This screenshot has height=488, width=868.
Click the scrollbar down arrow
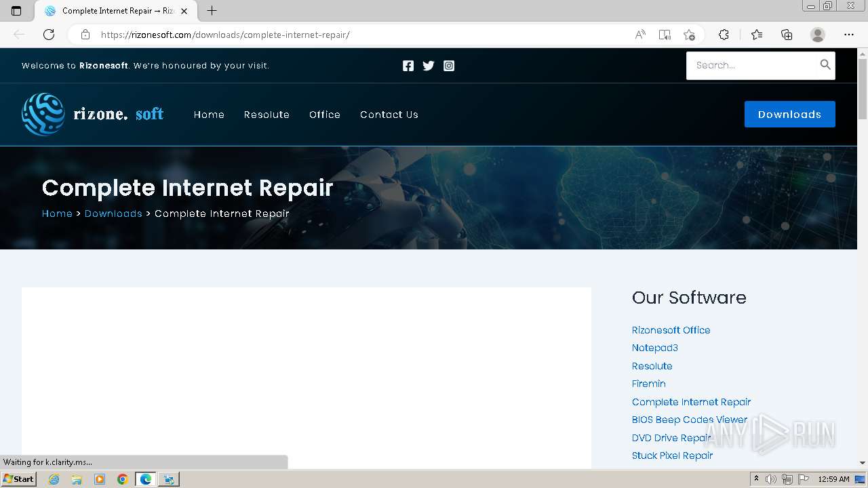(x=863, y=463)
